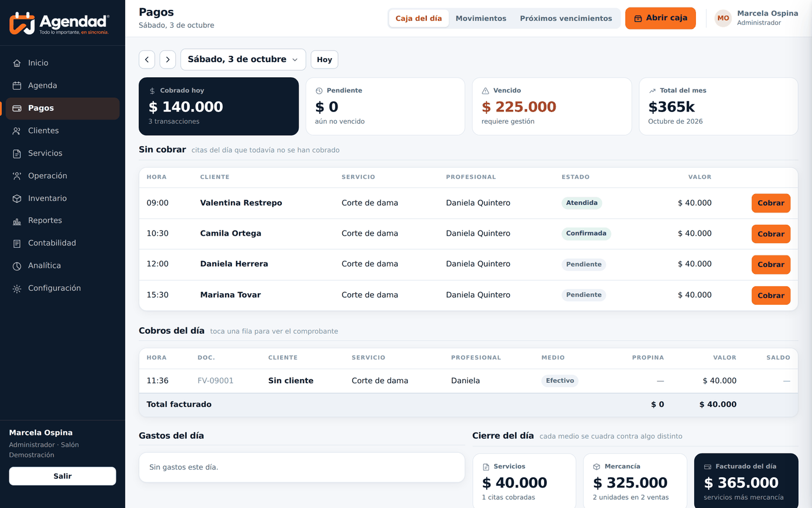Click the Mercancía $ 325.000 card

(635, 481)
